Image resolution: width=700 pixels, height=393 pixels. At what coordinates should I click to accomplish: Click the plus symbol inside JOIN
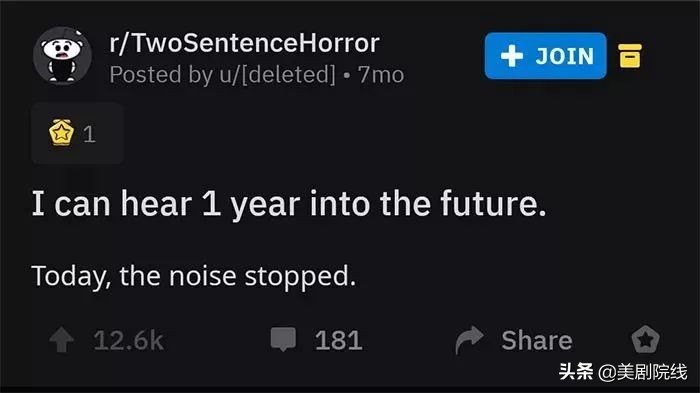pyautogui.click(x=512, y=56)
